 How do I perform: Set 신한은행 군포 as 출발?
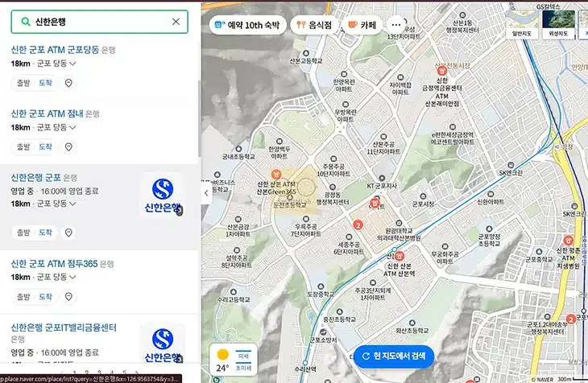[x=23, y=233]
